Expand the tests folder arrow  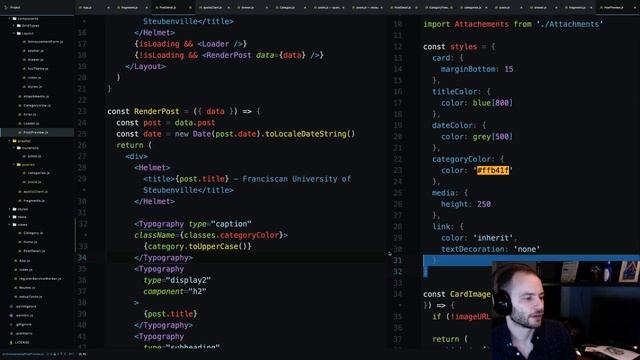9,217
